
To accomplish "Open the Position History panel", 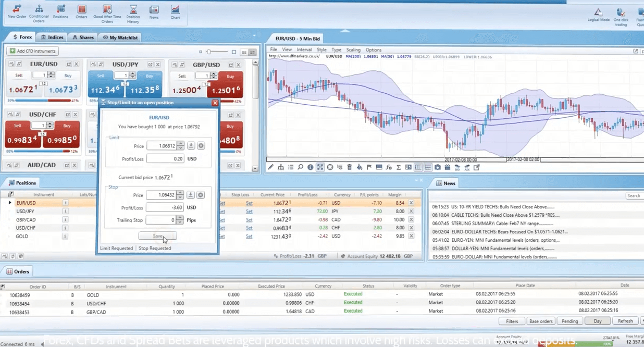I will 133,13.
